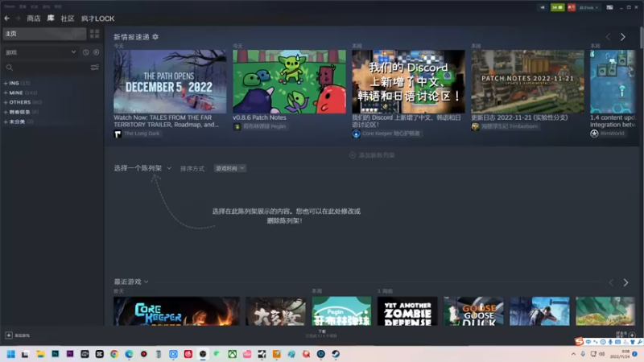Launch Google Chrome from taskbar
The image size is (644, 362).
click(x=114, y=354)
